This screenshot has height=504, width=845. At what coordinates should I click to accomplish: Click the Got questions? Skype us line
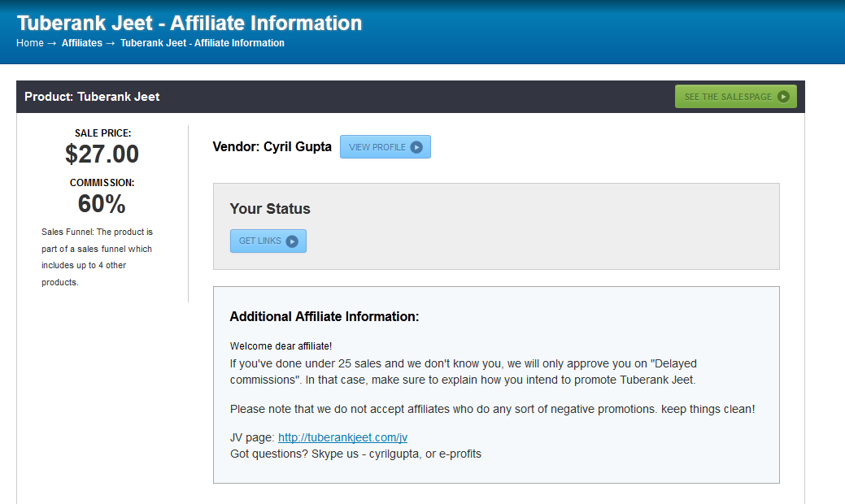coord(355,454)
